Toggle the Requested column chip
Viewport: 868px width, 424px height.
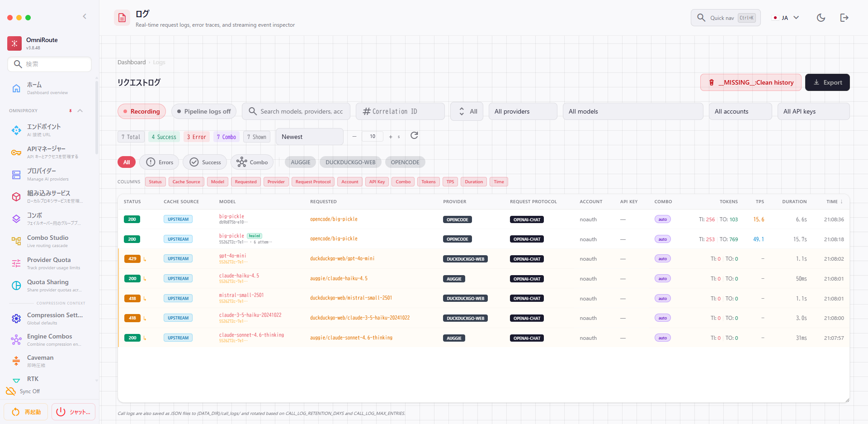coord(246,182)
